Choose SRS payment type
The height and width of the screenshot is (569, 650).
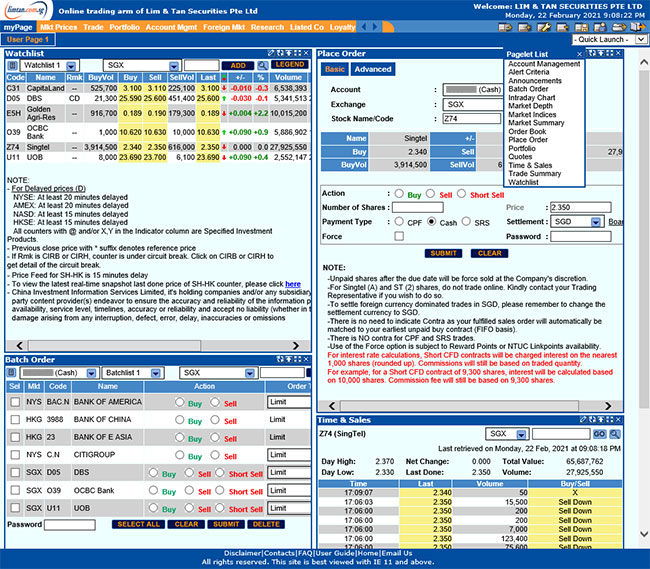click(466, 221)
